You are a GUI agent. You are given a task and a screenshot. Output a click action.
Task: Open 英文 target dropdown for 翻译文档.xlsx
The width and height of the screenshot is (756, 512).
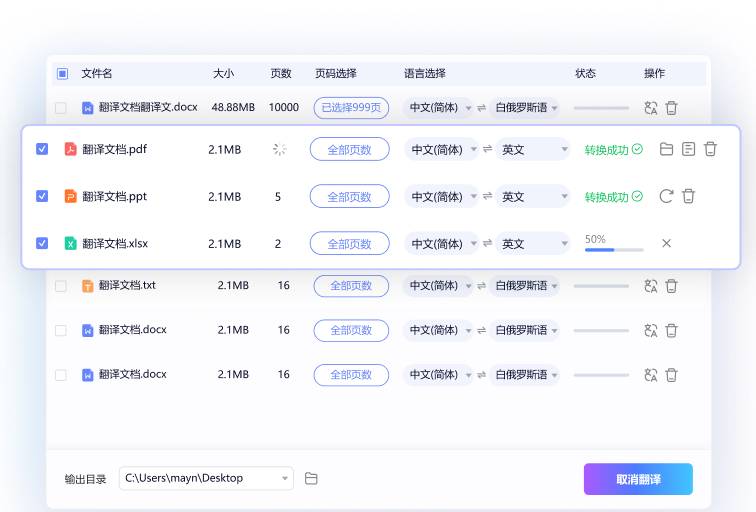tap(533, 244)
